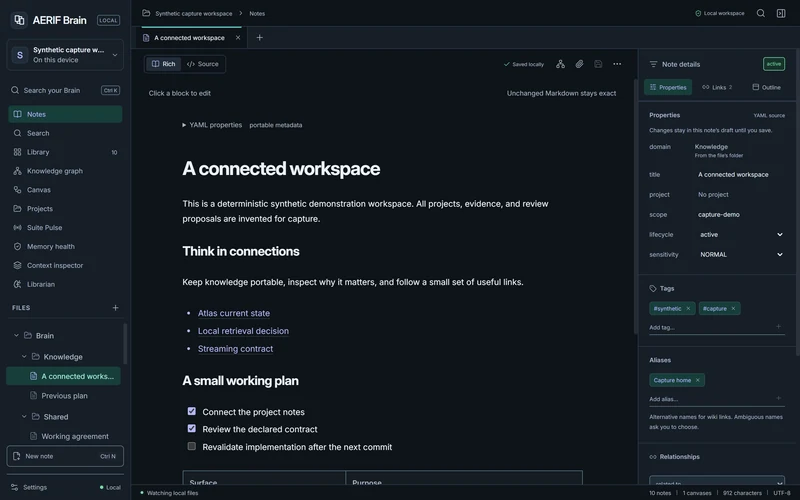Click the top-right search icon
The width and height of the screenshot is (800, 500).
pos(761,13)
